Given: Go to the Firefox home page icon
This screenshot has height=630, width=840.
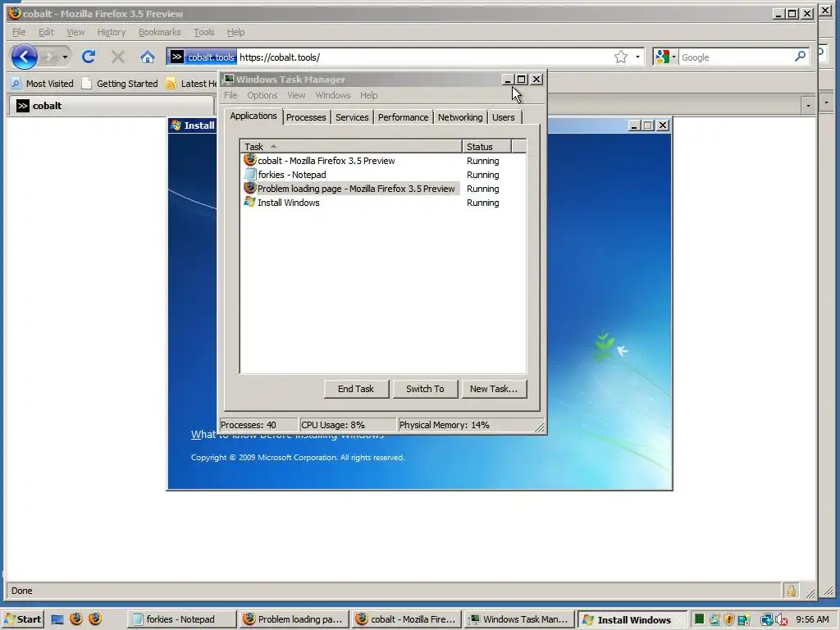Looking at the screenshot, I should point(148,57).
